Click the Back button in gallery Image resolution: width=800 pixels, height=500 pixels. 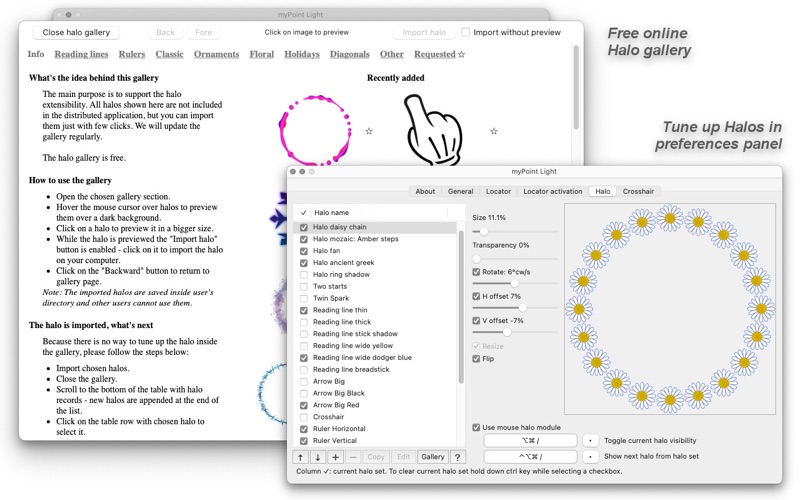165,32
